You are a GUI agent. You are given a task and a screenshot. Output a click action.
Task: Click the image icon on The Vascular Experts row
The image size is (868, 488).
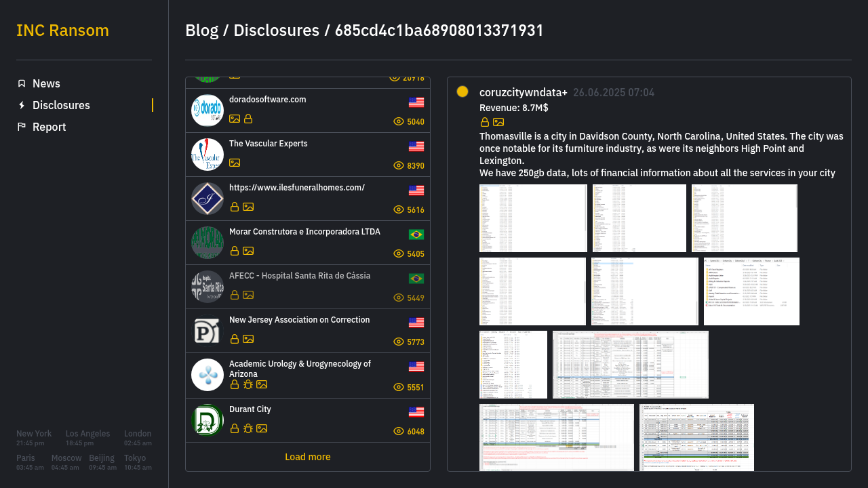pyautogui.click(x=235, y=163)
